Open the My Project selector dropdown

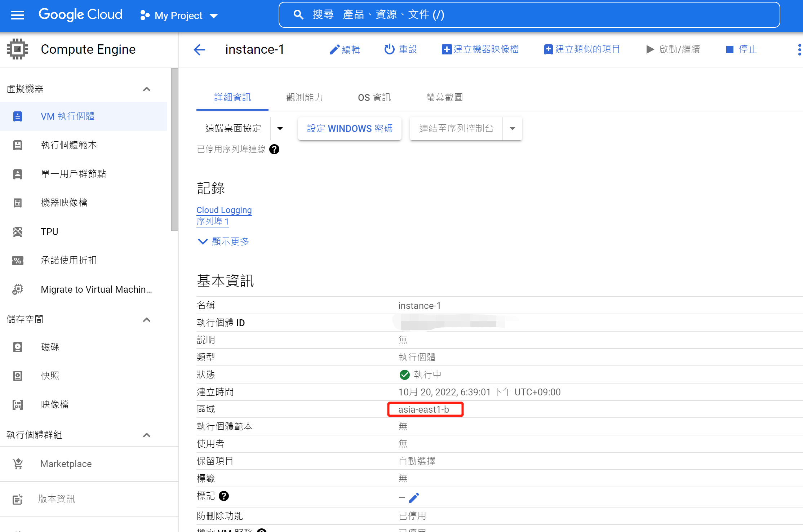(179, 15)
